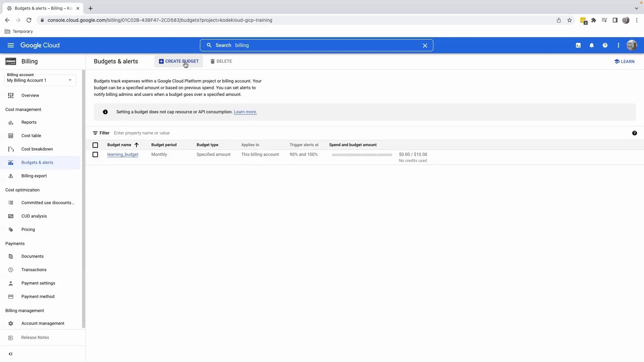Viewport: 644px width, 362px height.
Task: Go to the Cost table page
Action: pos(31,136)
